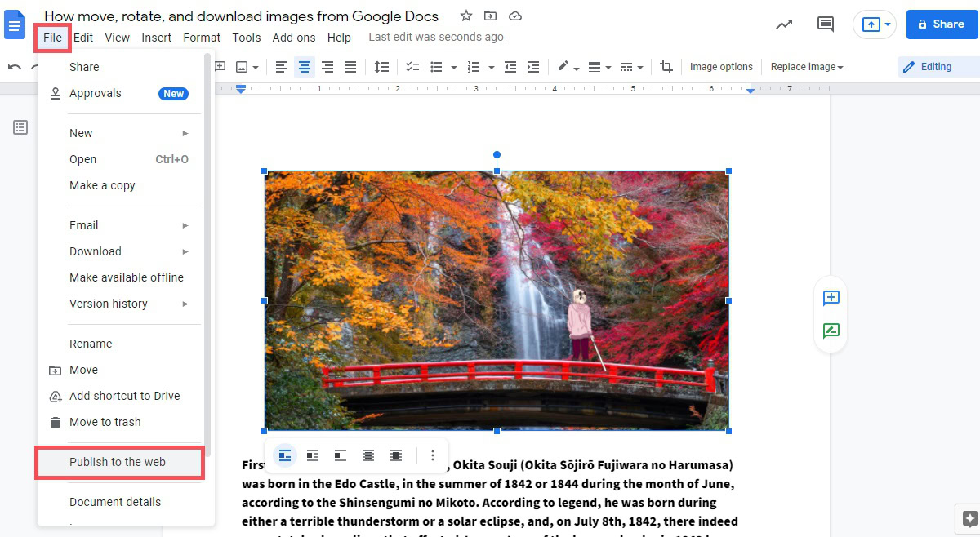Set image wrap to In line
This screenshot has width=980, height=537.
tap(285, 455)
